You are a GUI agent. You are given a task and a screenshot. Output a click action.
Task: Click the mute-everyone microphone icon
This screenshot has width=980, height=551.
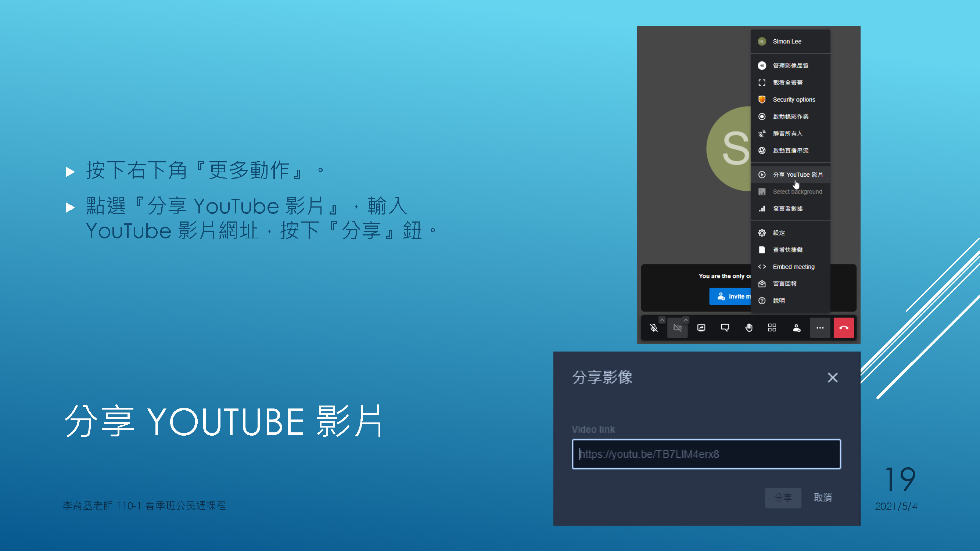coord(762,133)
